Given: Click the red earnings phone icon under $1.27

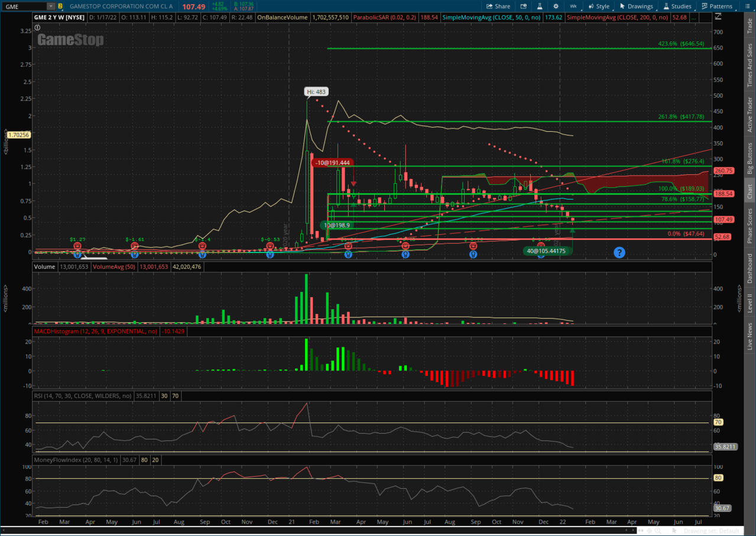Looking at the screenshot, I should click(77, 246).
